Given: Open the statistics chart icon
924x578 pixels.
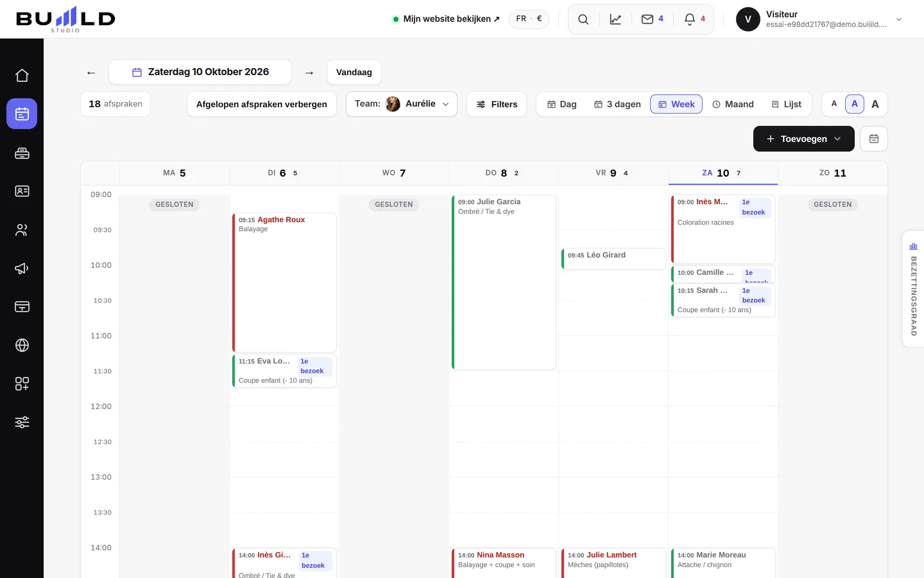Looking at the screenshot, I should click(x=615, y=19).
